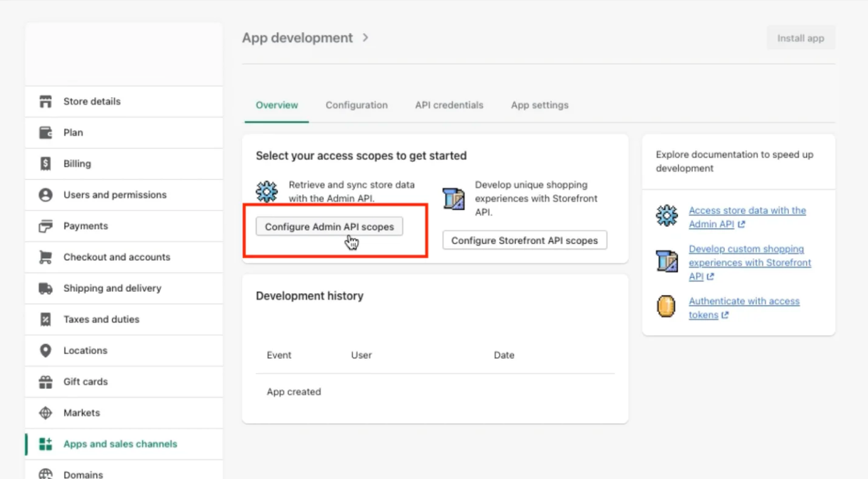The image size is (868, 479).
Task: Click the Event column header
Action: [x=279, y=355]
